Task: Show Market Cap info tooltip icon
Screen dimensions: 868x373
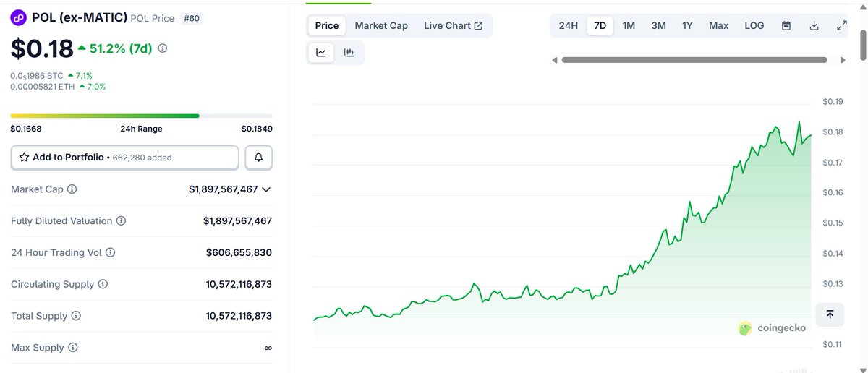Action: click(x=72, y=189)
